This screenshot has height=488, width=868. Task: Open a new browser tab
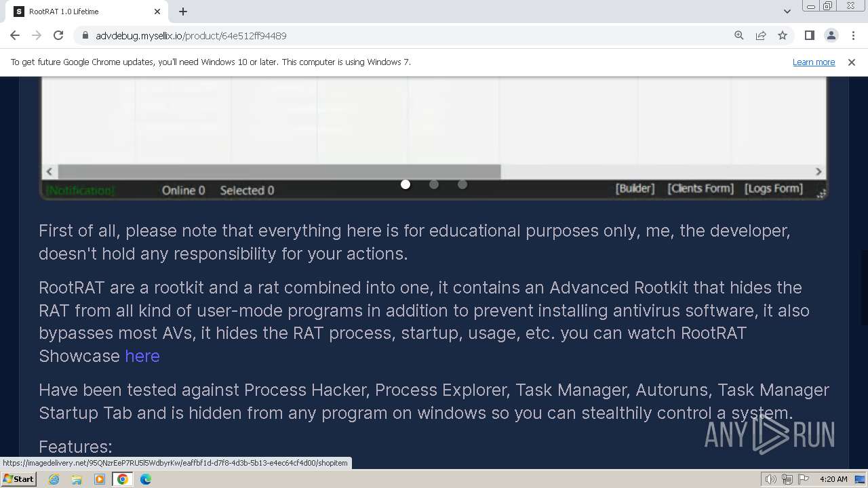tap(183, 12)
